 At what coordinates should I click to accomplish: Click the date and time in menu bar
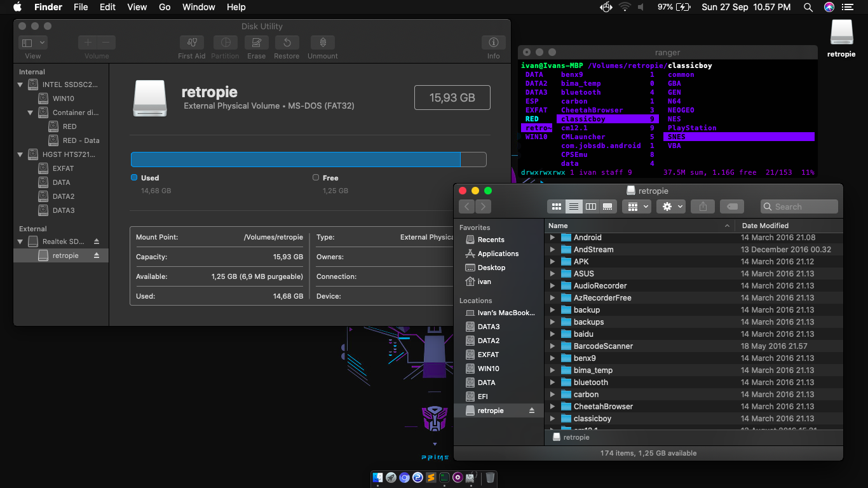point(746,7)
